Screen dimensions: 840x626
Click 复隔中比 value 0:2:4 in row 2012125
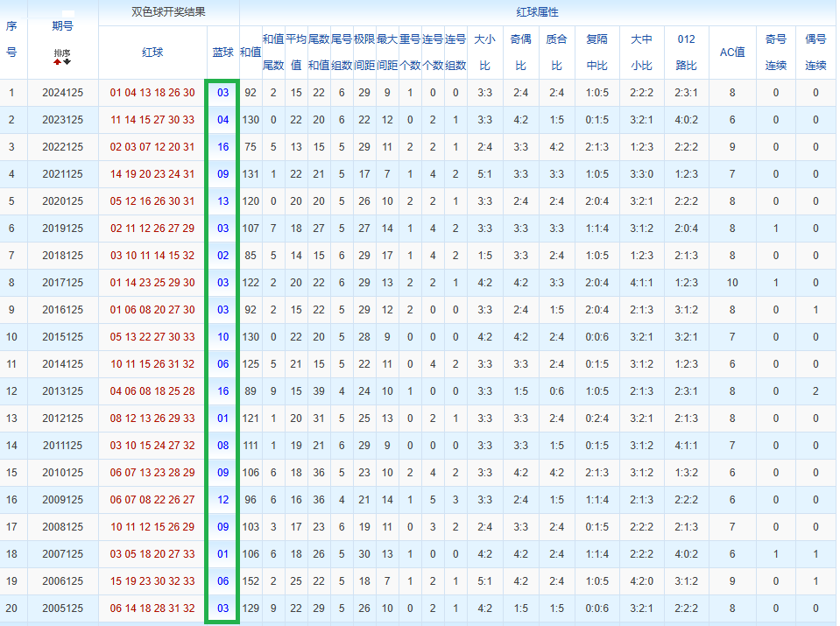596,419
